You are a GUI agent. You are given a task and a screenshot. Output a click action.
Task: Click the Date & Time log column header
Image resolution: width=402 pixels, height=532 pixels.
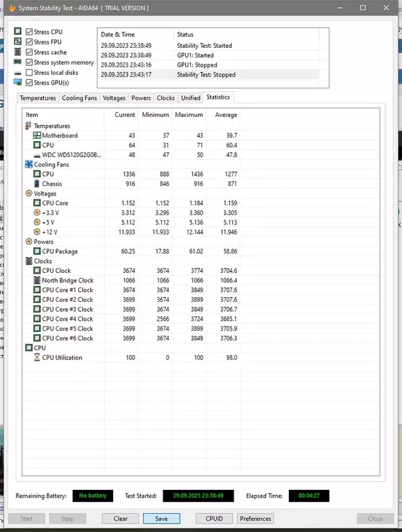(136, 34)
